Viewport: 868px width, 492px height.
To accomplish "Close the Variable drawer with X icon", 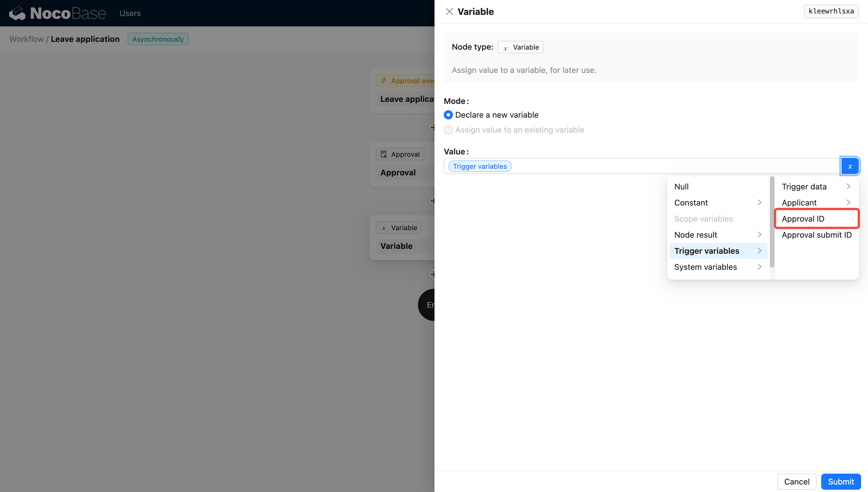I will [449, 12].
